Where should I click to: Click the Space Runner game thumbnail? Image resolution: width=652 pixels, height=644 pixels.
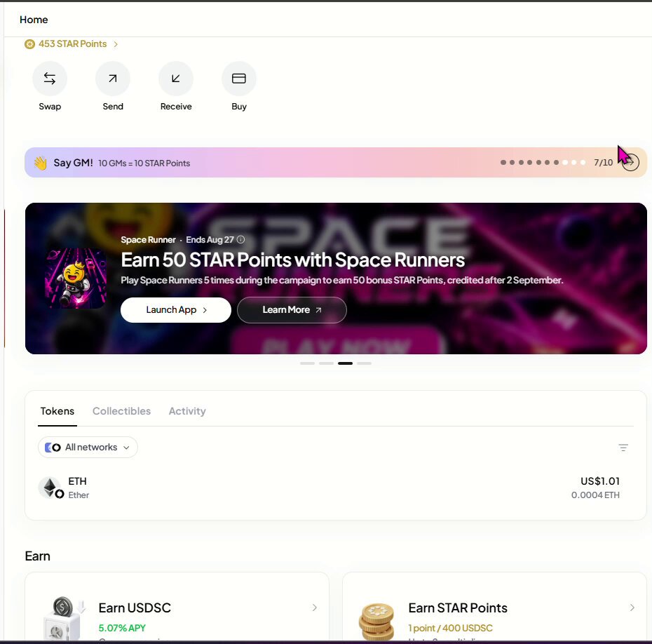(x=75, y=279)
